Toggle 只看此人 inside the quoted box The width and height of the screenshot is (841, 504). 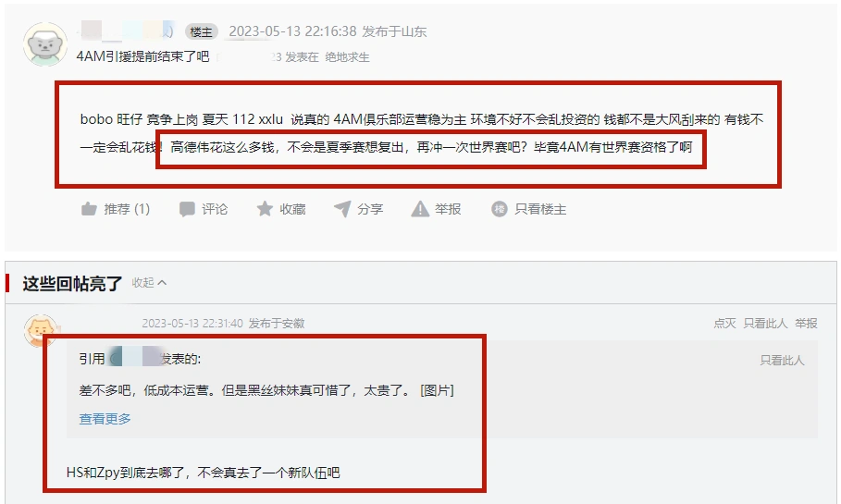tap(782, 361)
